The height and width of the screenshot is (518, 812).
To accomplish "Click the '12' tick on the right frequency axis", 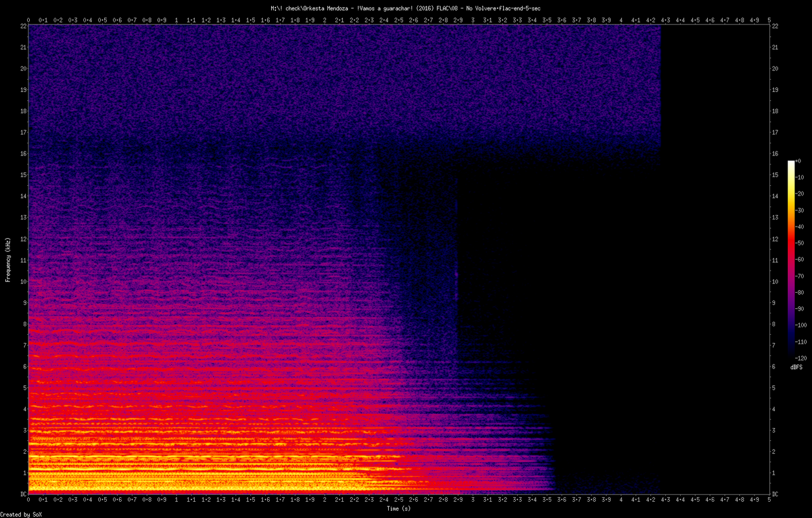I will pos(776,238).
